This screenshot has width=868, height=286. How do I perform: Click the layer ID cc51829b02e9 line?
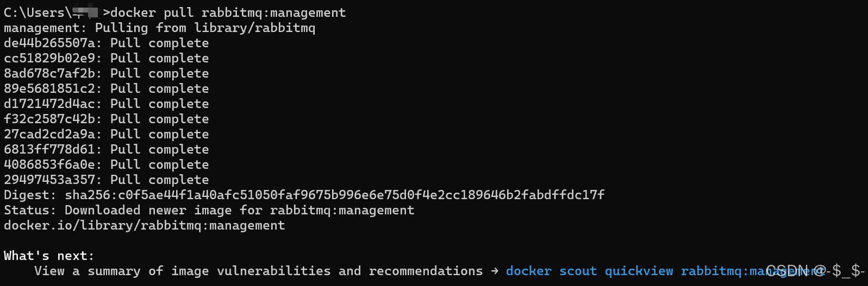[106, 58]
